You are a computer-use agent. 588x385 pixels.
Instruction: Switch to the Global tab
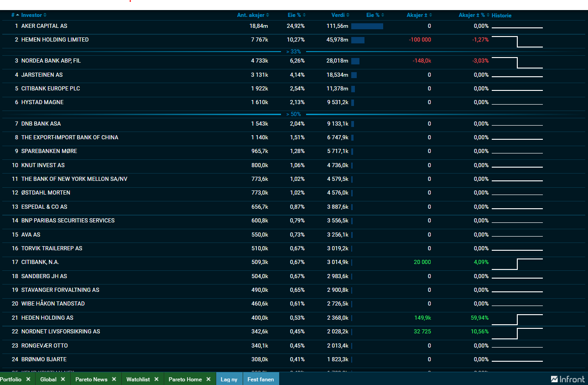(x=48, y=379)
